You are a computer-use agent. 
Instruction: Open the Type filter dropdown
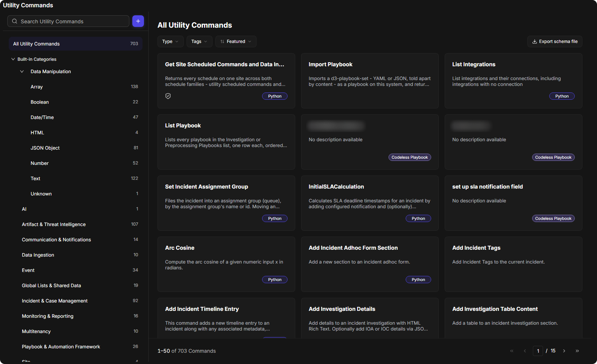coord(171,41)
